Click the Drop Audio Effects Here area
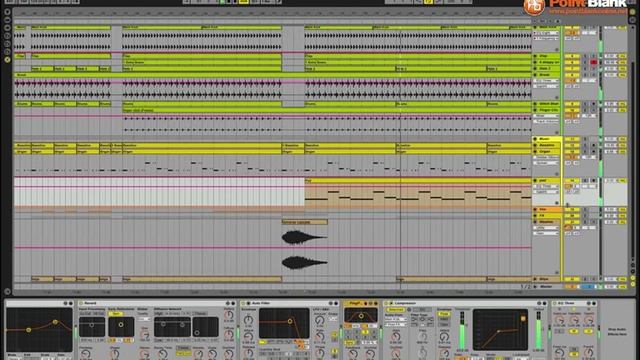Viewport: 640px width, 360px height. point(617,331)
